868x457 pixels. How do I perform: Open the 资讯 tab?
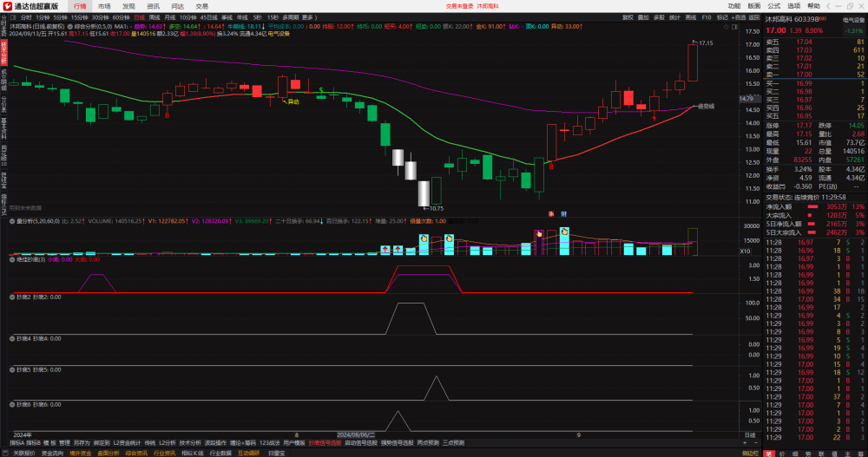pyautogui.click(x=154, y=6)
